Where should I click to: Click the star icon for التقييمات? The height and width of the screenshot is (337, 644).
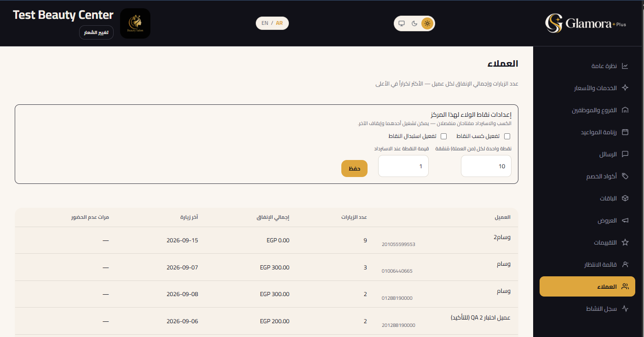point(625,242)
